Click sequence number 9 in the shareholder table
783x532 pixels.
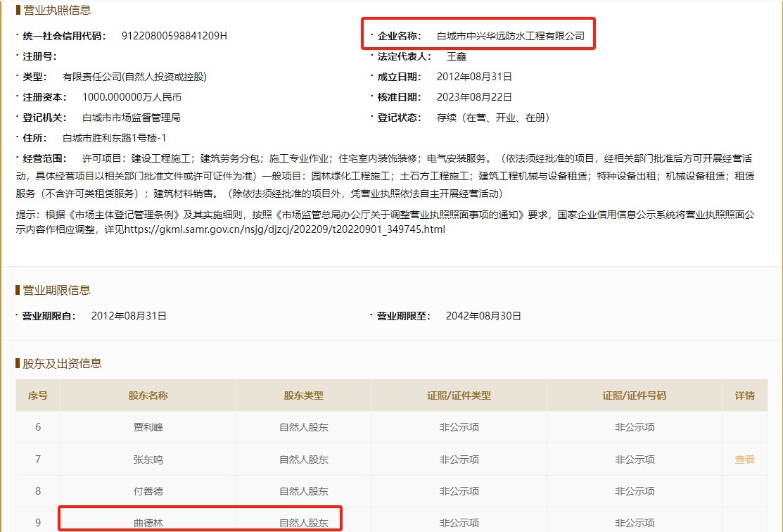point(38,523)
